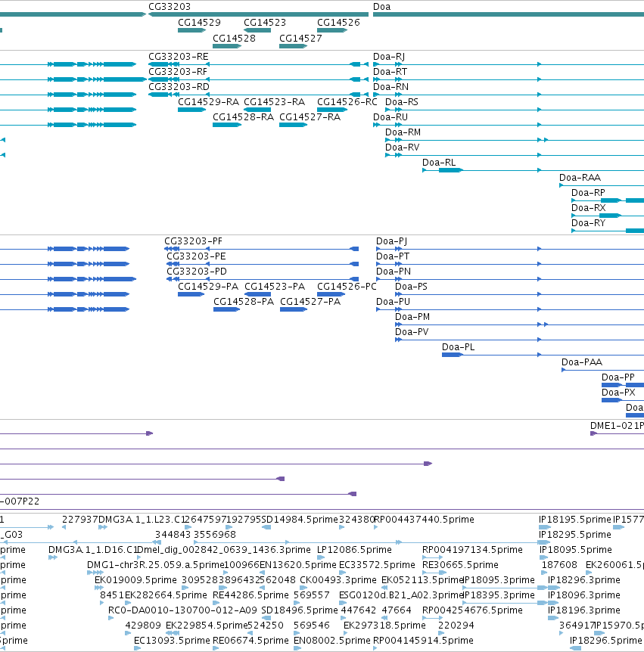Click the Doa-RX transcript label
The image size is (644, 652).
(588, 207)
